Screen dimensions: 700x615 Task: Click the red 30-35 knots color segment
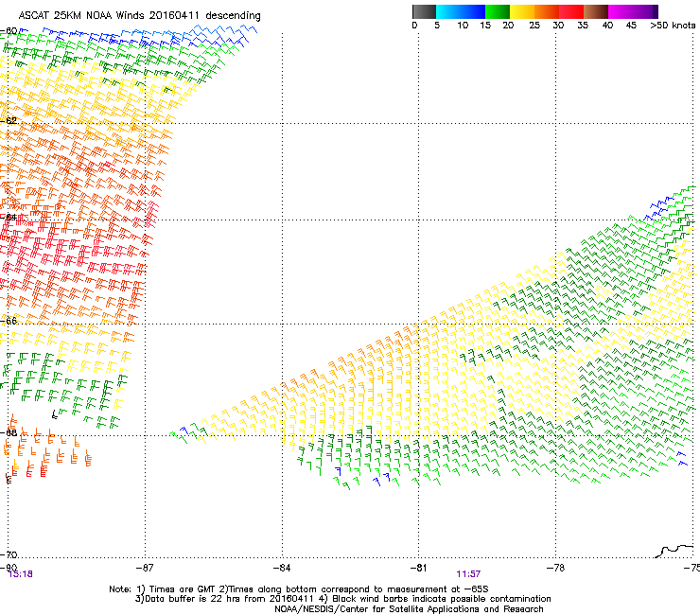click(571, 11)
